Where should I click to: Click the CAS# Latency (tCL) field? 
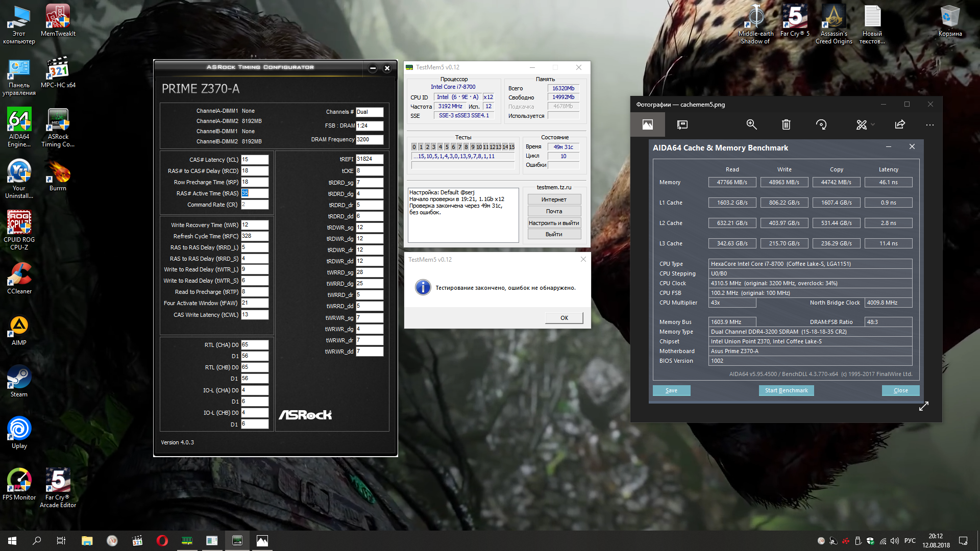tap(255, 160)
